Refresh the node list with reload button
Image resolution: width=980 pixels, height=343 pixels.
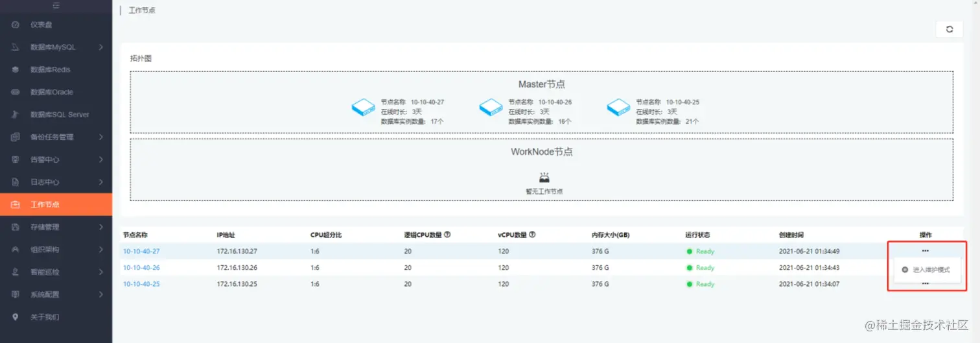950,29
